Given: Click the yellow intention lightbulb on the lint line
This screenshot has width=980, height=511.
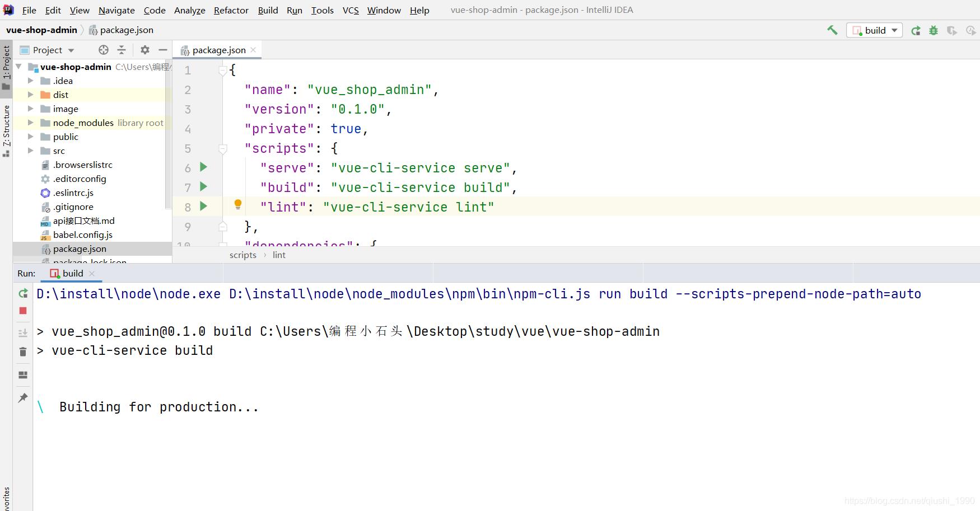Looking at the screenshot, I should [x=238, y=204].
